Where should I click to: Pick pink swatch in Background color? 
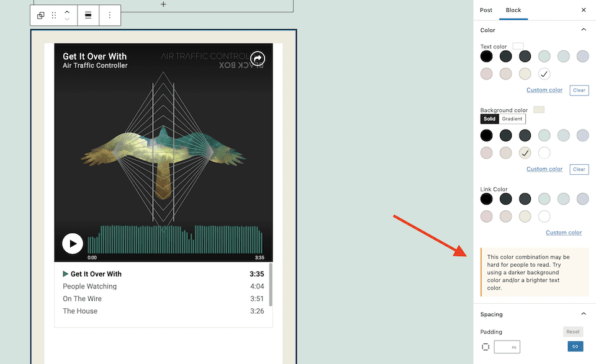point(486,153)
